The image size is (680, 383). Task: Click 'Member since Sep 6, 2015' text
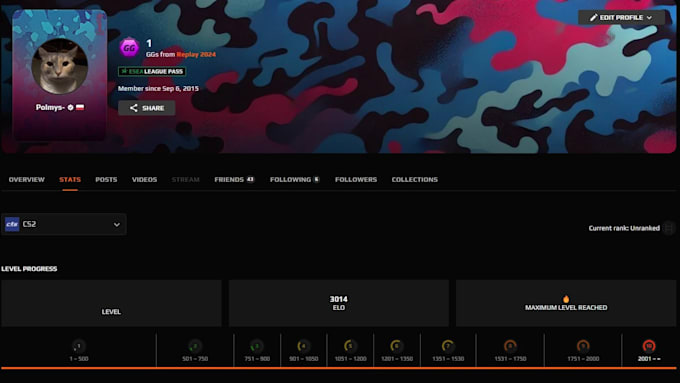coord(158,88)
